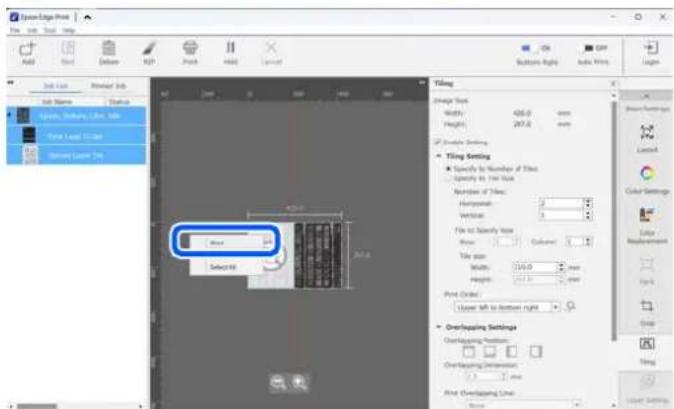
Task: Collapse the top-level job tree arrow
Action: [x=9, y=115]
